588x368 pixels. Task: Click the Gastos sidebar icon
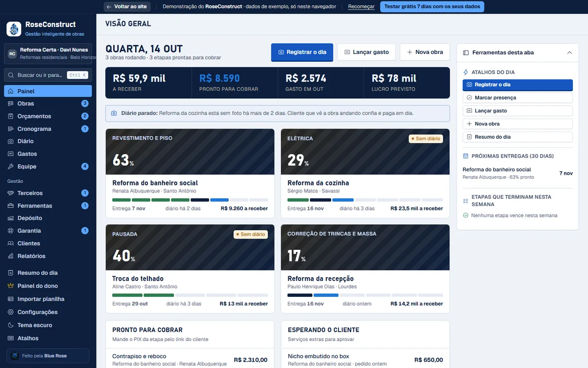tap(11, 154)
